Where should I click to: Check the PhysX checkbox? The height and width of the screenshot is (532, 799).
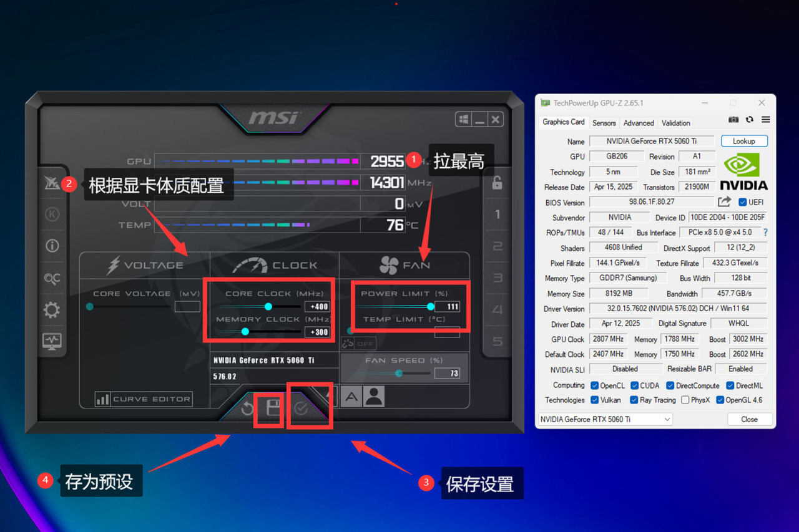coord(685,400)
